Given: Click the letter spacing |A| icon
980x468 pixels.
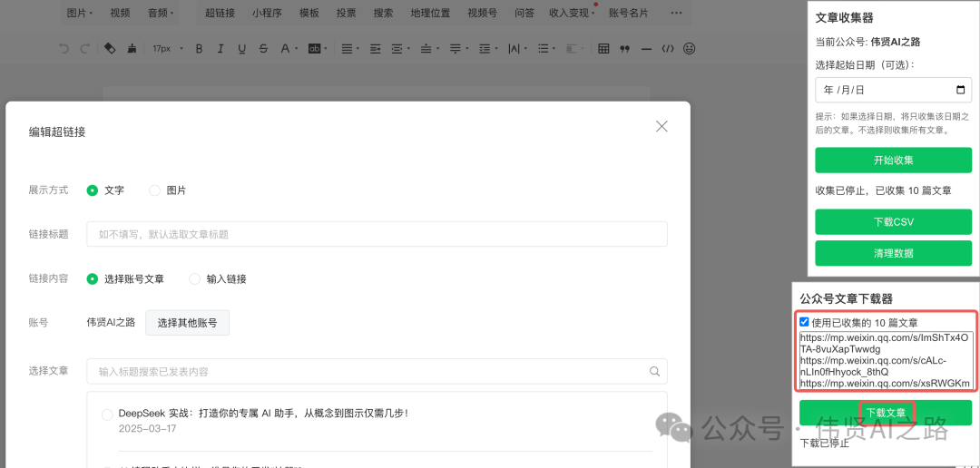Looking at the screenshot, I should point(514,49).
